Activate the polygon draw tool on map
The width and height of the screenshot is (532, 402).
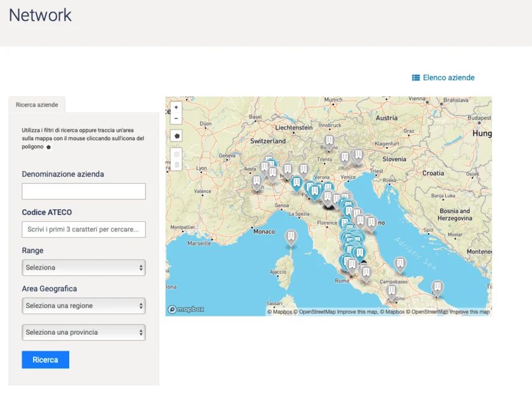pyautogui.click(x=176, y=136)
